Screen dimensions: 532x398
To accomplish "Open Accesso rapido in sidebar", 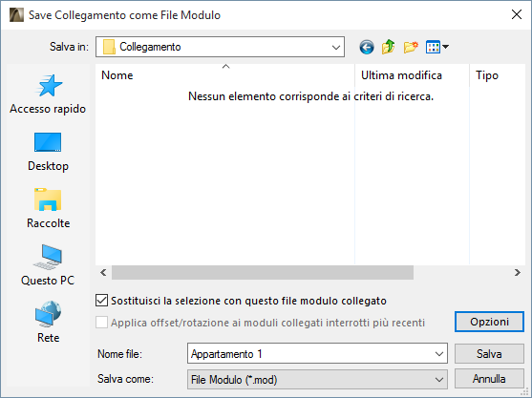I will point(48,94).
